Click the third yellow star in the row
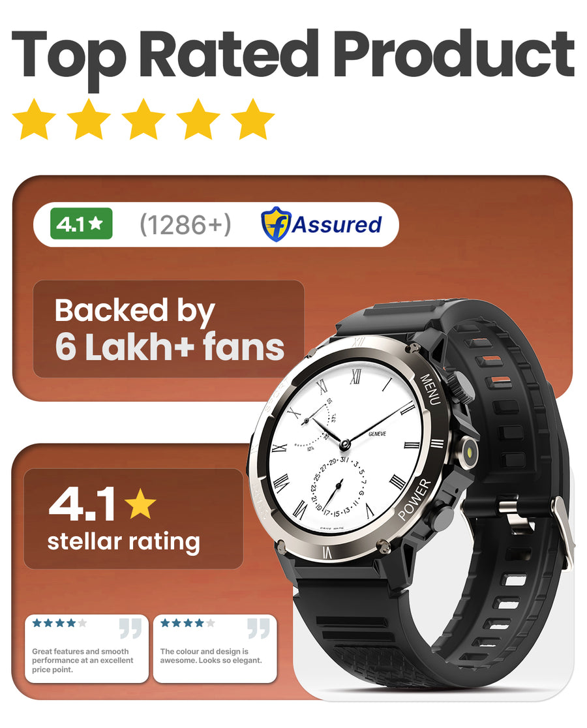Screen dimensions: 587x728 coord(143,119)
